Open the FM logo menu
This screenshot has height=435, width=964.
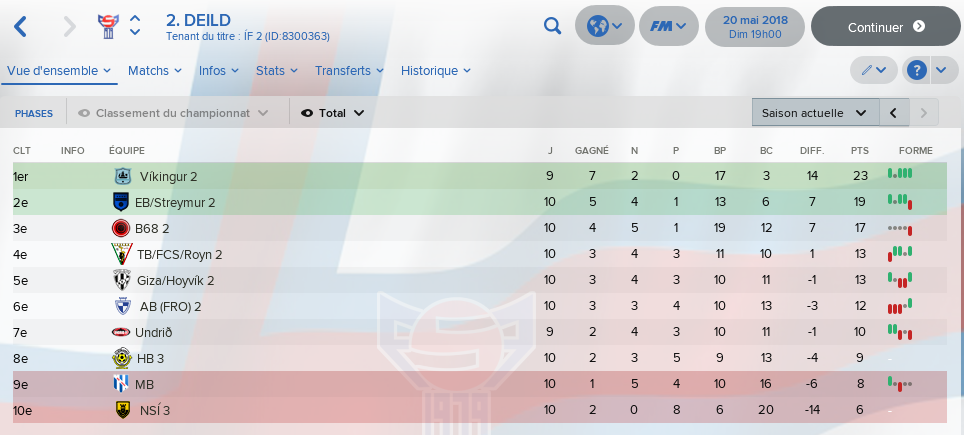pyautogui.click(x=669, y=26)
